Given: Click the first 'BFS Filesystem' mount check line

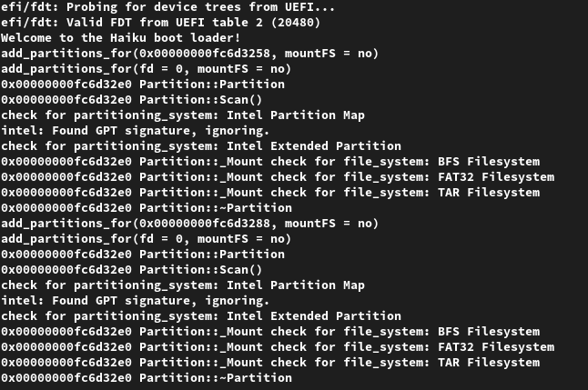Looking at the screenshot, I should click(x=270, y=162).
